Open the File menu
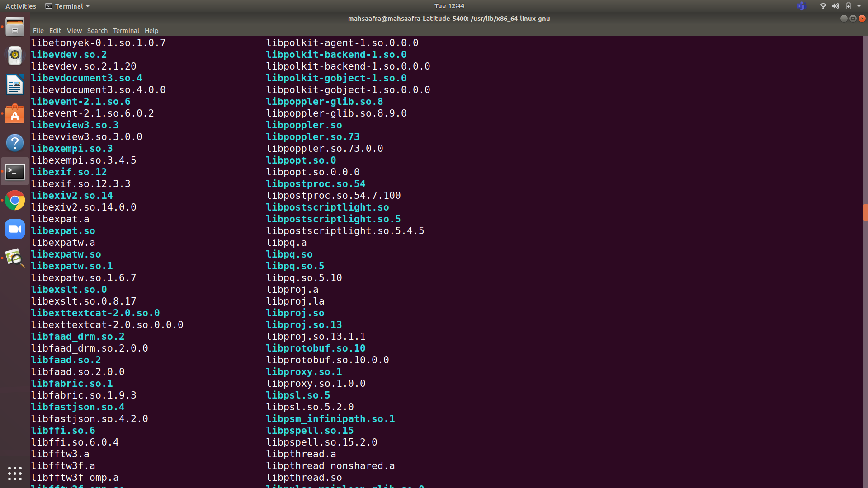This screenshot has width=868, height=488. click(x=38, y=31)
